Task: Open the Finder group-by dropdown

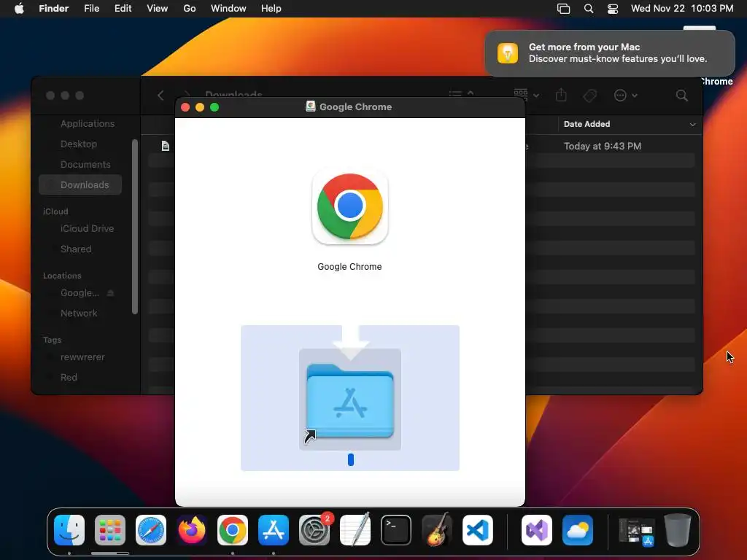Action: [527, 94]
